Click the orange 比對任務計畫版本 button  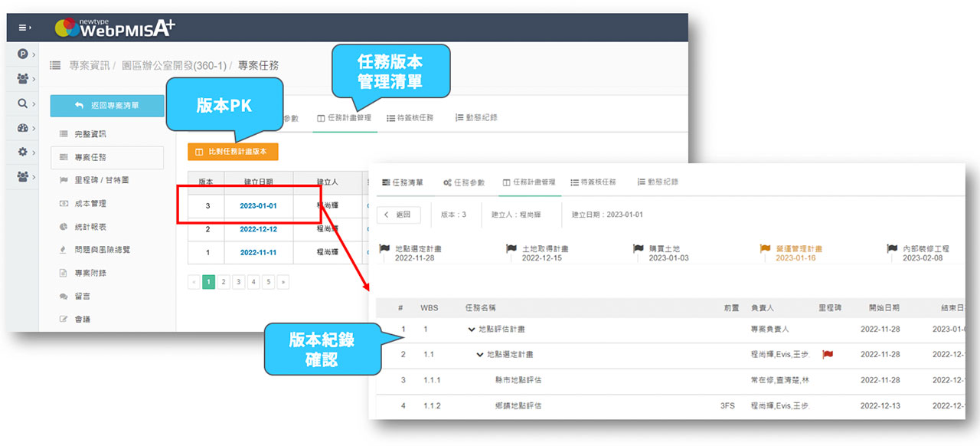click(233, 152)
